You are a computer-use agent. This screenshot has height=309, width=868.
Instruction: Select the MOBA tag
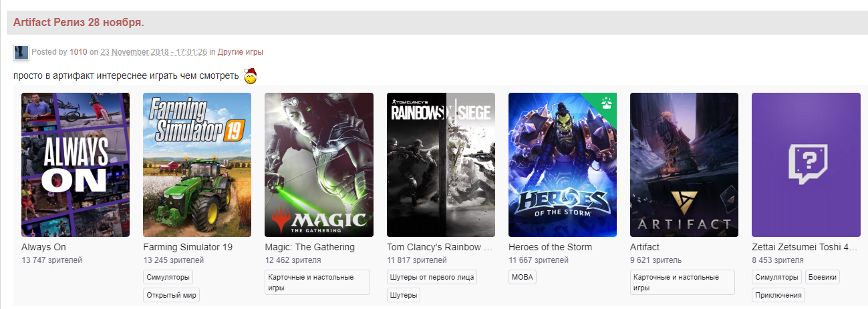[522, 277]
